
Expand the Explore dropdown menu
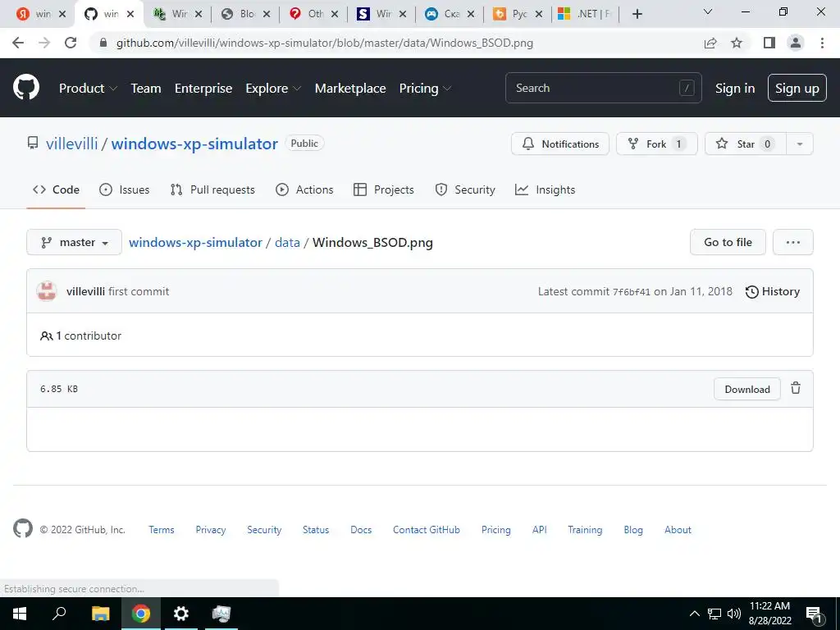(273, 89)
